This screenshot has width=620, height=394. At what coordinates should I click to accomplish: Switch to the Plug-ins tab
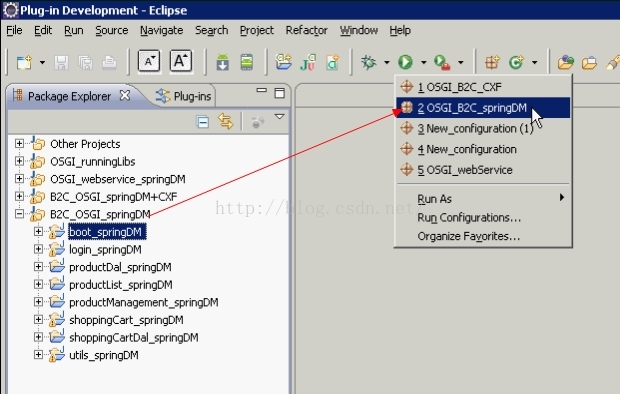(x=183, y=96)
